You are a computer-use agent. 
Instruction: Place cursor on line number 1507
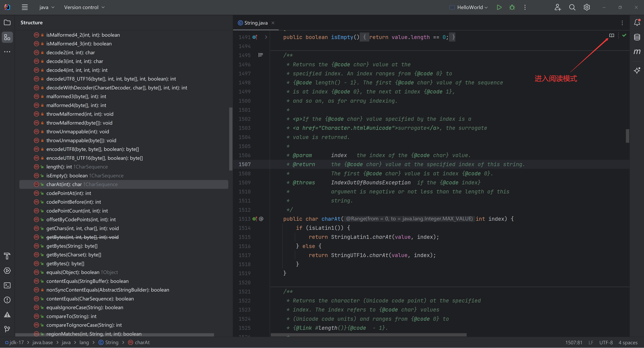click(x=244, y=164)
